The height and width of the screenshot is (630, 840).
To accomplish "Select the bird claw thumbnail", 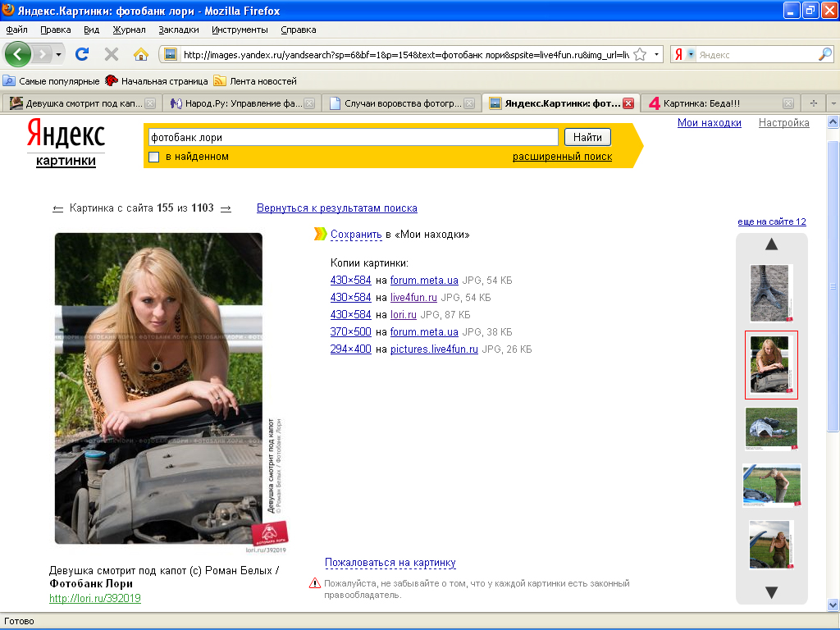I will (x=771, y=293).
